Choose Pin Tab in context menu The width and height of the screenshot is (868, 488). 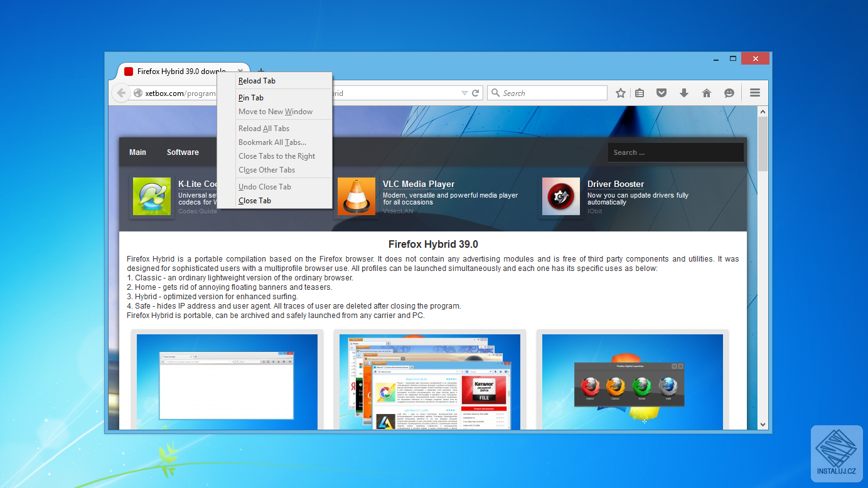pos(251,98)
